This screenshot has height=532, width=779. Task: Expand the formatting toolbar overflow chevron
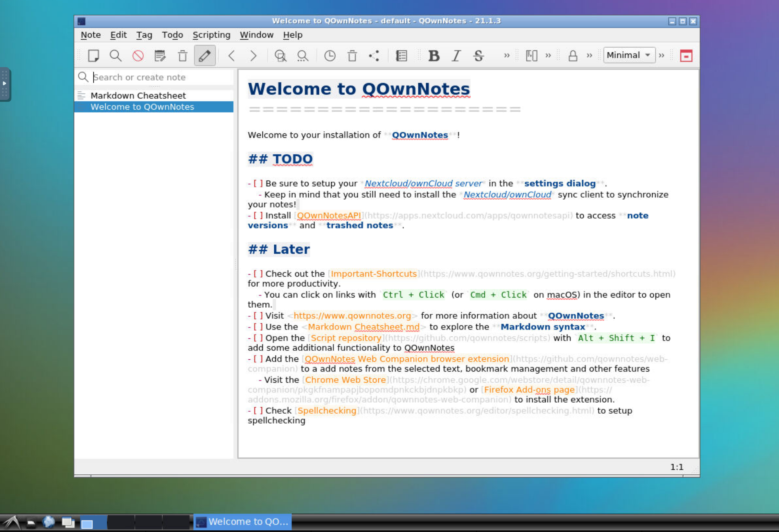(x=506, y=55)
